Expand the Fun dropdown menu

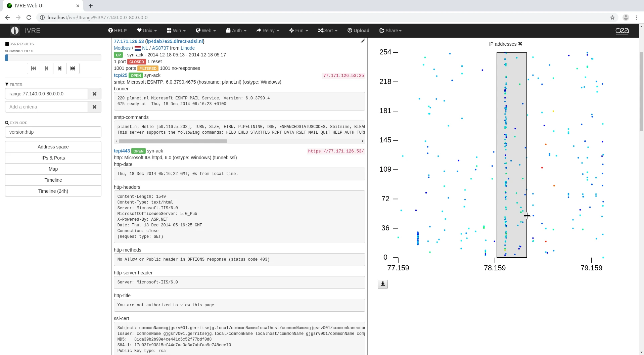pos(298,31)
